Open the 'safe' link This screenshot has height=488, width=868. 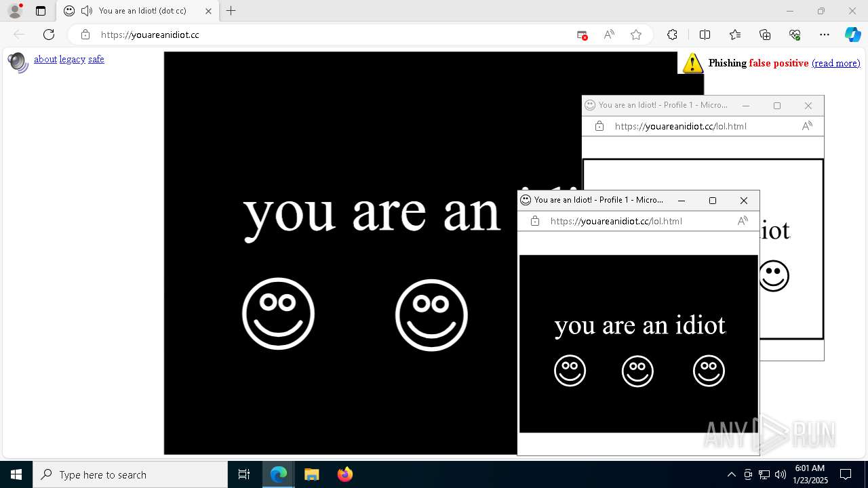coord(96,59)
